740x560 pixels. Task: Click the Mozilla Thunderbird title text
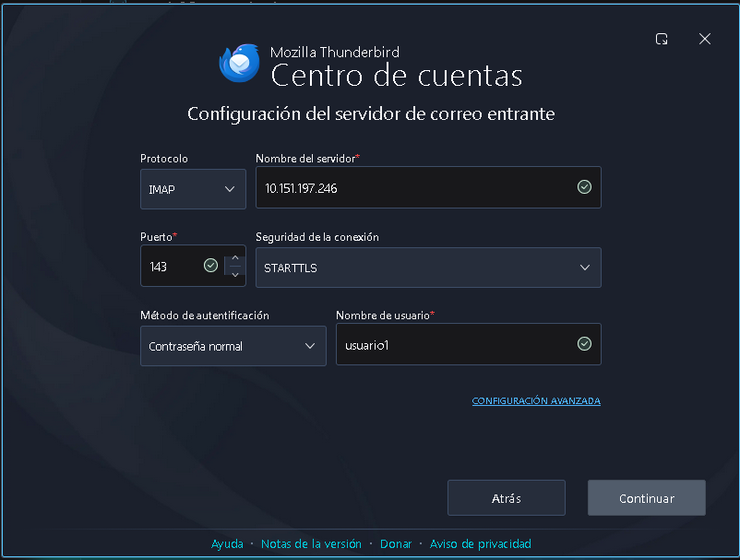pos(335,52)
